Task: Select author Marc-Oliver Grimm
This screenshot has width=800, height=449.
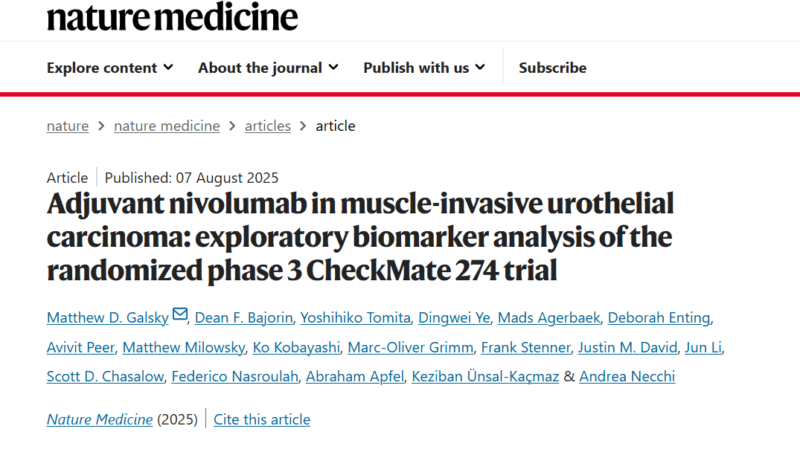Action: pyautogui.click(x=410, y=347)
